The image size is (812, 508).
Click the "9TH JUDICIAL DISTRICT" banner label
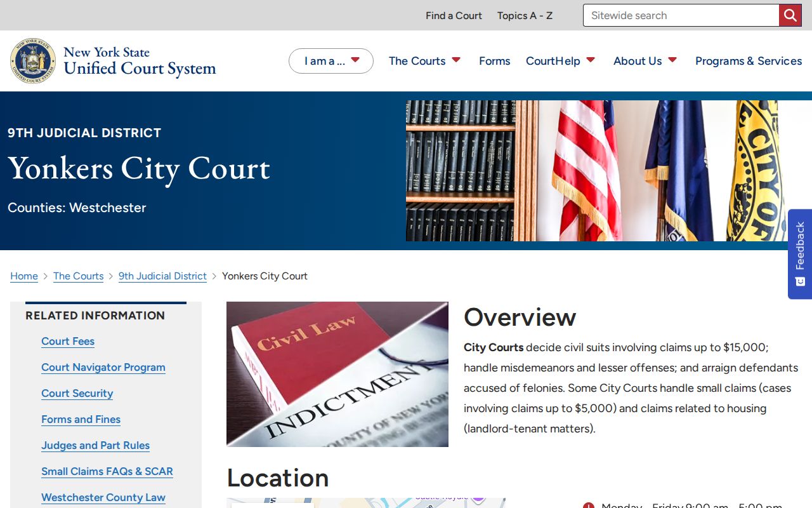point(84,133)
